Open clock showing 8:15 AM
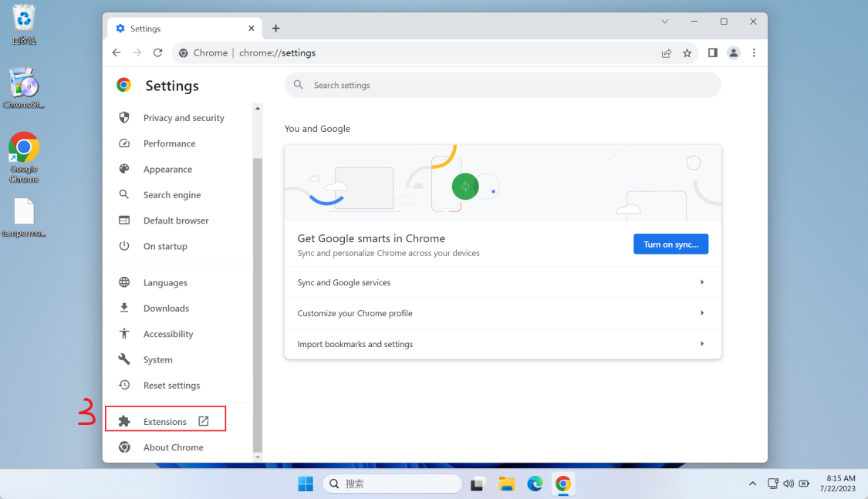This screenshot has width=868, height=499. 839,484
